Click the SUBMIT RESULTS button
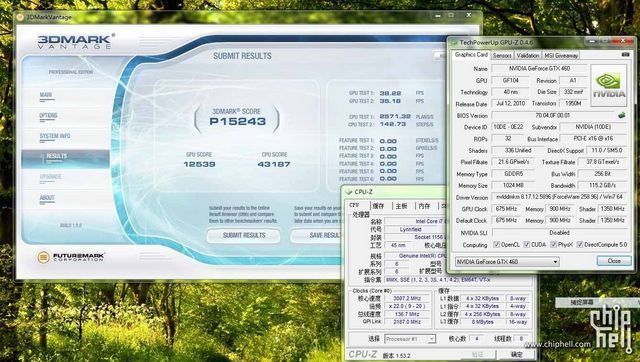Screen dimensions: 640x362 [x=243, y=235]
